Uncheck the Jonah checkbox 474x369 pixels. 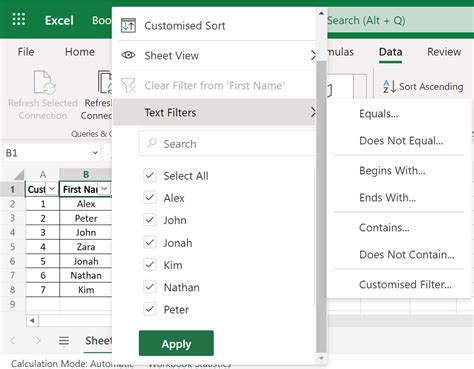(x=150, y=242)
